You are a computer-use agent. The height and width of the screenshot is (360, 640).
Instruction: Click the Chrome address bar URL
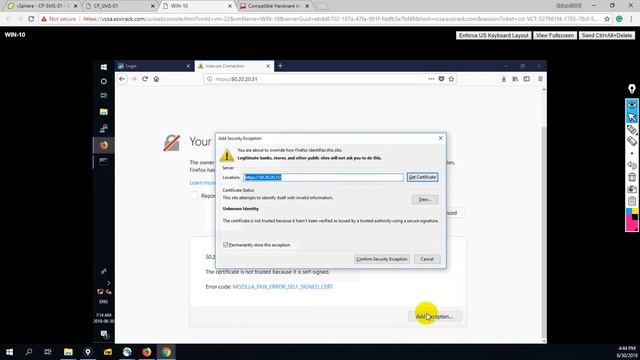341,19
